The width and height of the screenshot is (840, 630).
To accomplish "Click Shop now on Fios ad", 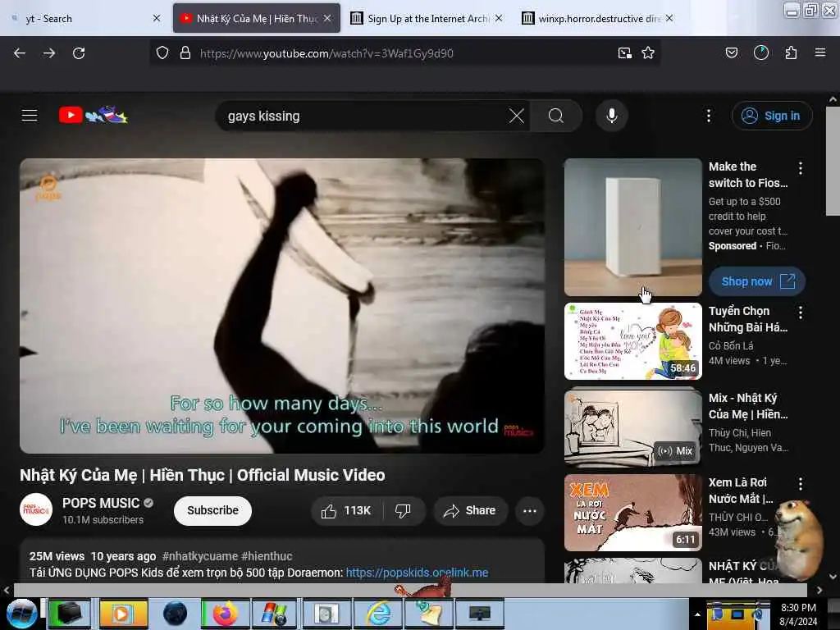I will (x=757, y=281).
